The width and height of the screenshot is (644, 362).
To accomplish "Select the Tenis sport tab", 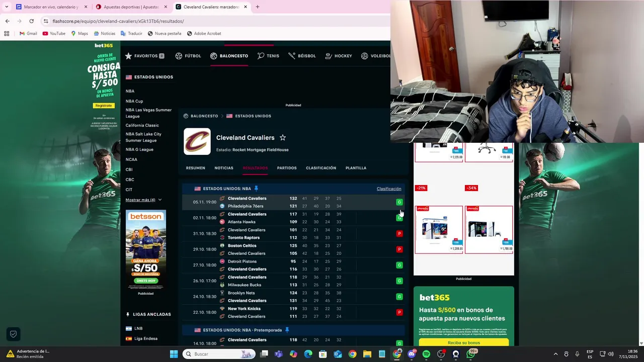I will (268, 56).
